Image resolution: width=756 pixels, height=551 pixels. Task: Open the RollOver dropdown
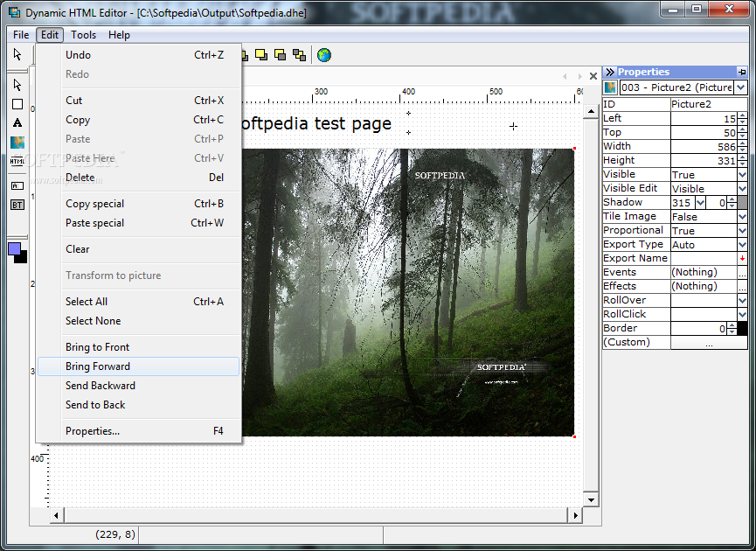coord(743,301)
